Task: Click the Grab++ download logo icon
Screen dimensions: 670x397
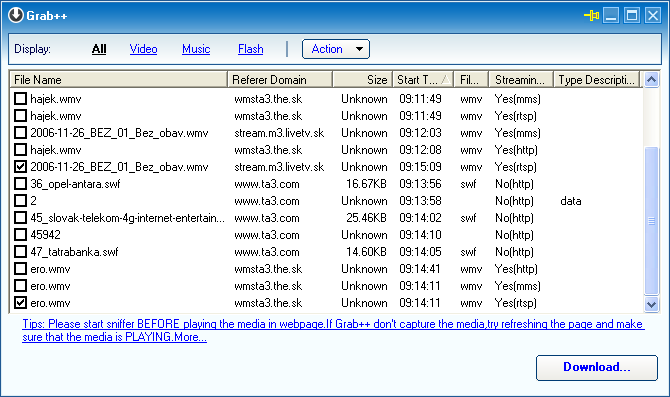Action: point(16,15)
